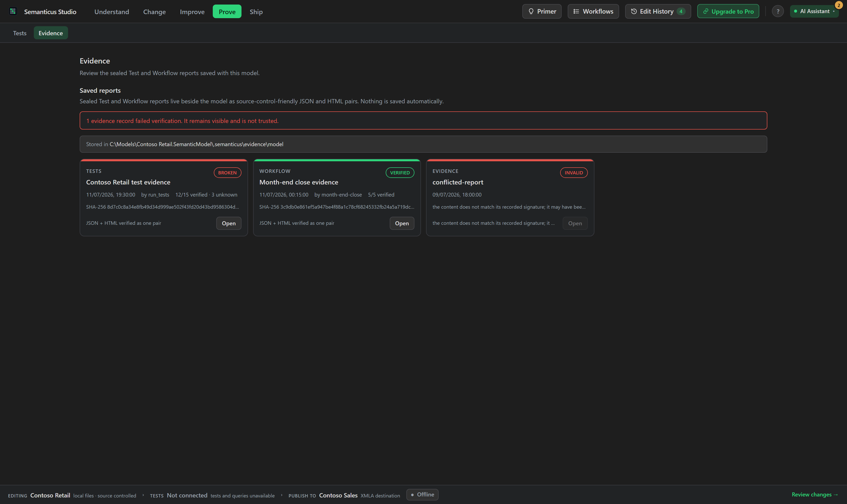The width and height of the screenshot is (847, 504).
Task: Click 'by run_tests' on tests card
Action: point(155,195)
